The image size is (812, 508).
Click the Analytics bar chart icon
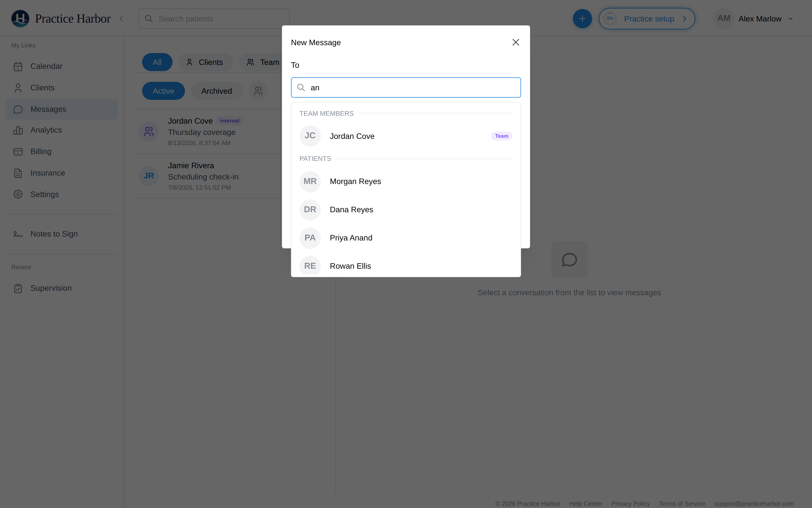coord(18,130)
